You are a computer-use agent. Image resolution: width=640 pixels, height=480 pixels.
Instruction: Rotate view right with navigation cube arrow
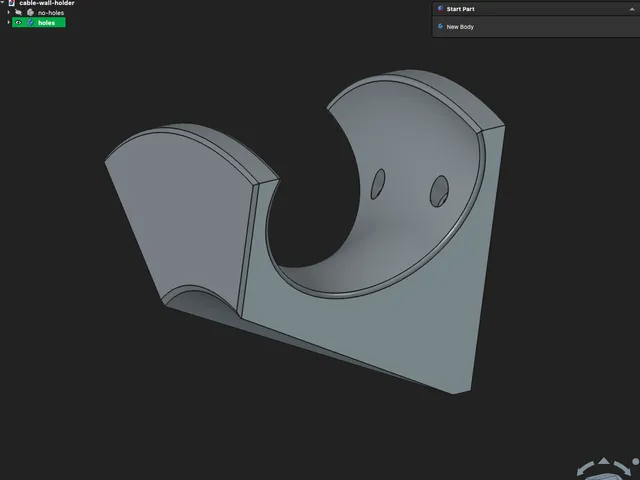623,469
